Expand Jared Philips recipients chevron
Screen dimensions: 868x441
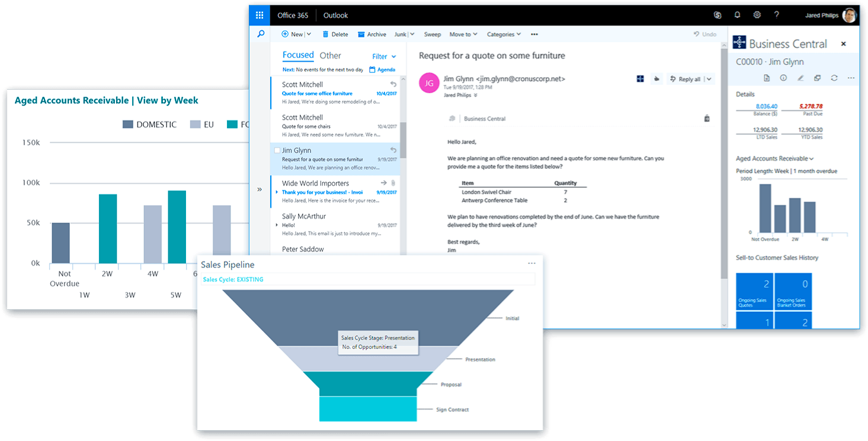[x=475, y=95]
